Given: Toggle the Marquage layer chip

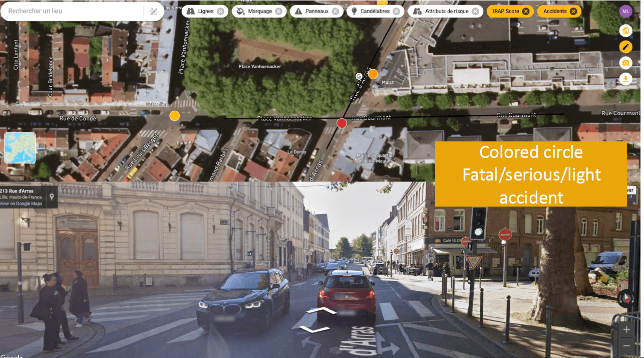Looking at the screenshot, I should pyautogui.click(x=259, y=11).
